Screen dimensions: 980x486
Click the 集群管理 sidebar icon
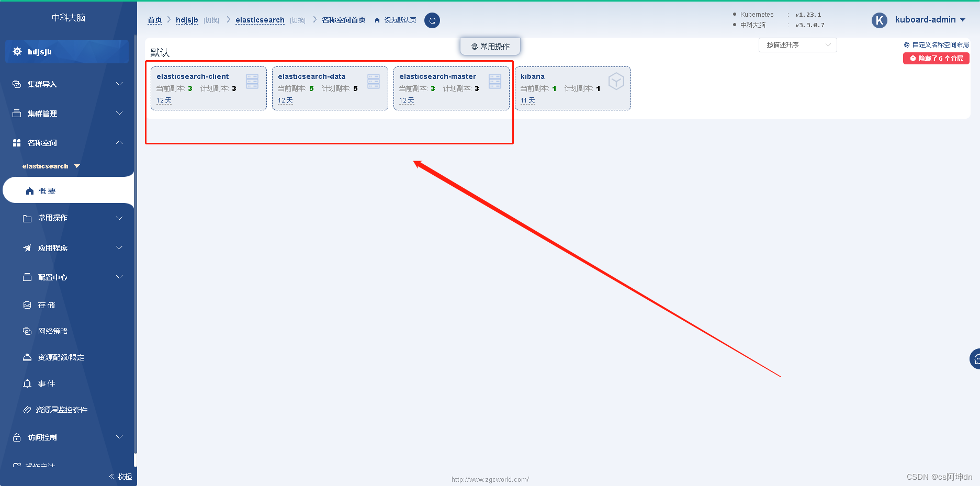click(17, 114)
